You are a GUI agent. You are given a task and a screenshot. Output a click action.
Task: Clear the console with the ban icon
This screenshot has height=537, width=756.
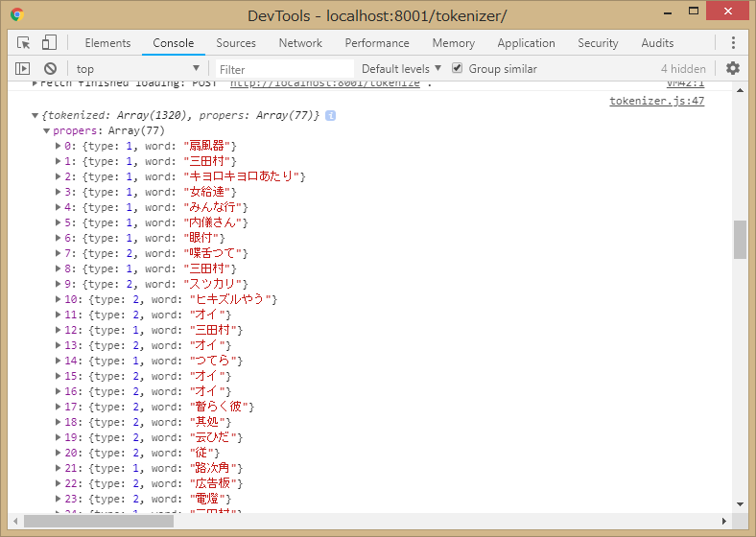click(x=50, y=69)
